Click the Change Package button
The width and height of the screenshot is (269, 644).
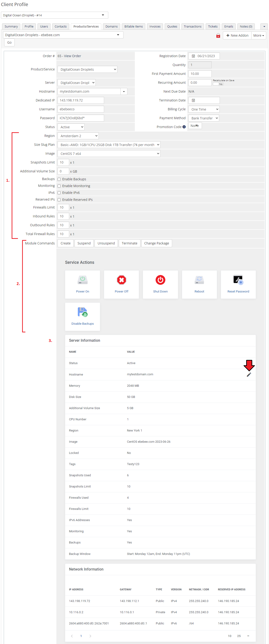pyautogui.click(x=157, y=243)
